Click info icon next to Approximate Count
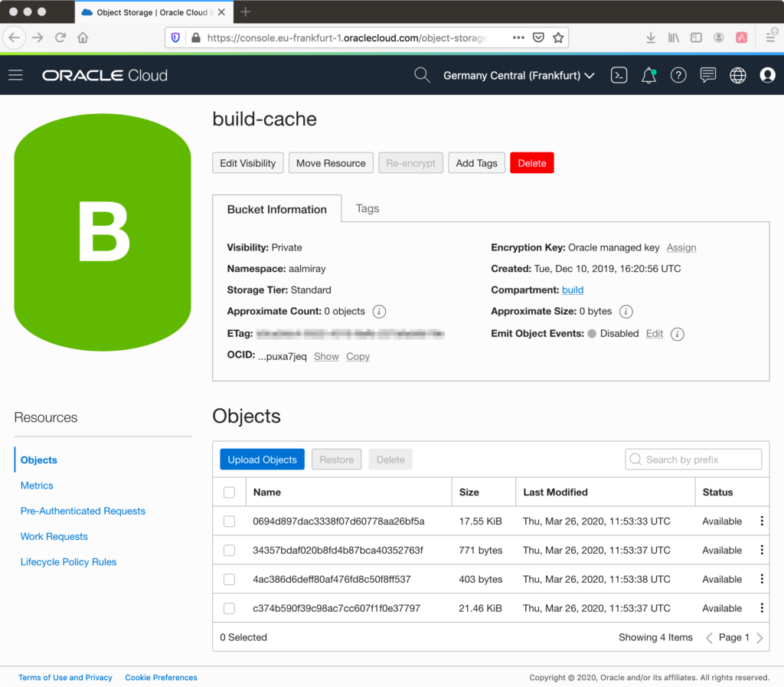784x687 pixels. coord(379,312)
